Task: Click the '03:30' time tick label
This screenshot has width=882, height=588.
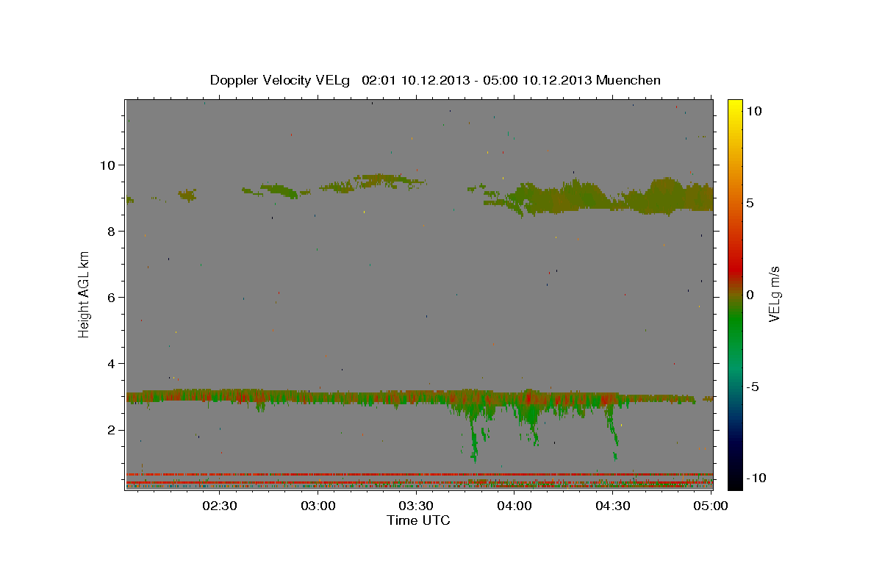Action: coord(416,506)
